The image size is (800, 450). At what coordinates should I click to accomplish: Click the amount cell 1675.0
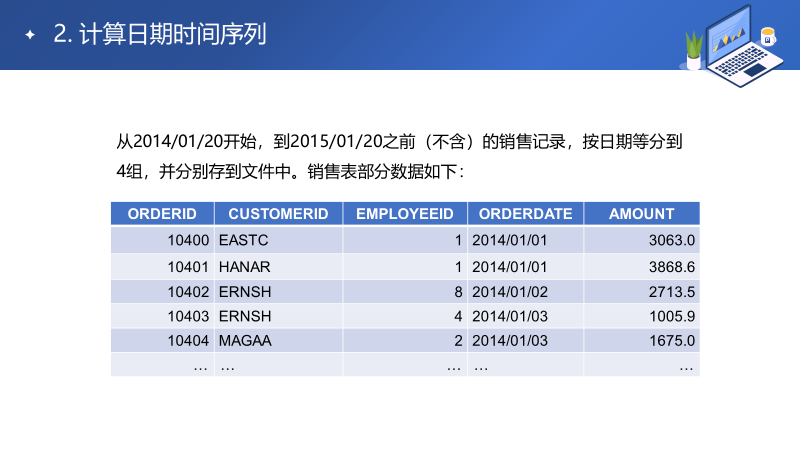tap(671, 341)
